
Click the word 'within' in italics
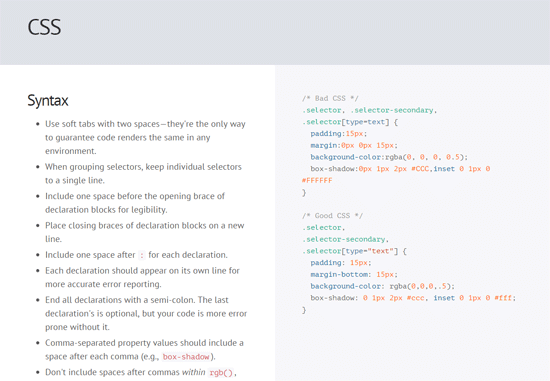pos(193,372)
